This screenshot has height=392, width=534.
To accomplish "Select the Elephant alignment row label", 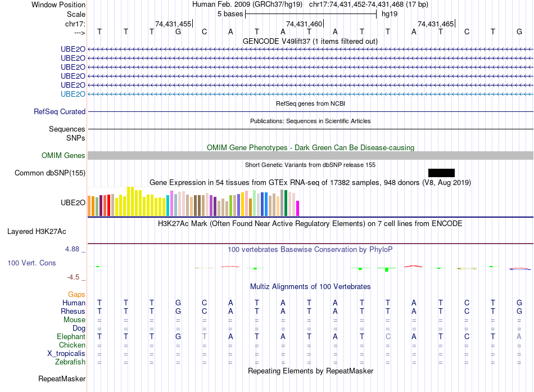I will pyautogui.click(x=71, y=336).
